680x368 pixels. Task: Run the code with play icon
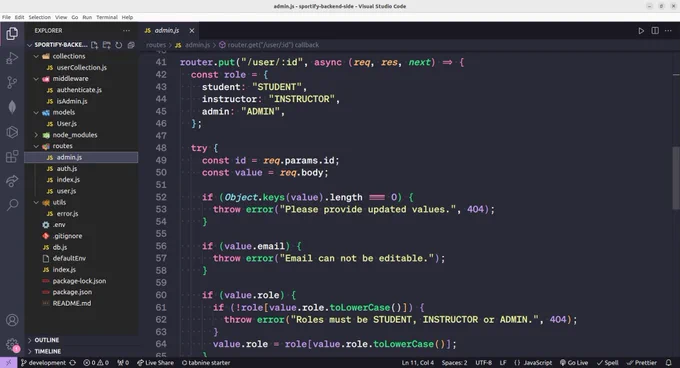(641, 31)
